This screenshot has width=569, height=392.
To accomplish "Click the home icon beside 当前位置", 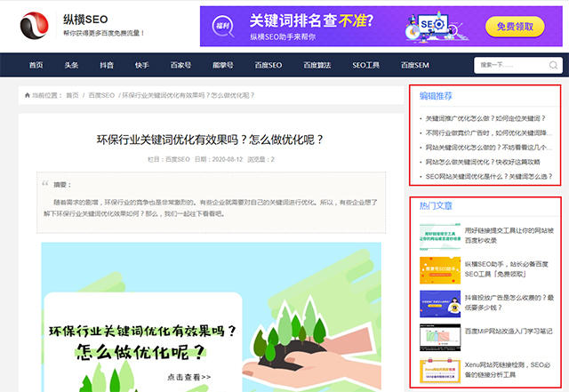I will [x=28, y=95].
